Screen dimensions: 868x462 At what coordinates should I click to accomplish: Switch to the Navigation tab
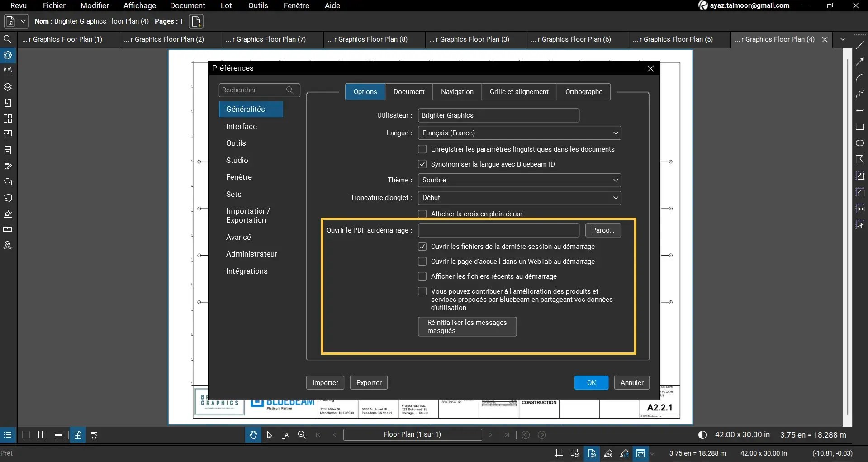(x=457, y=91)
